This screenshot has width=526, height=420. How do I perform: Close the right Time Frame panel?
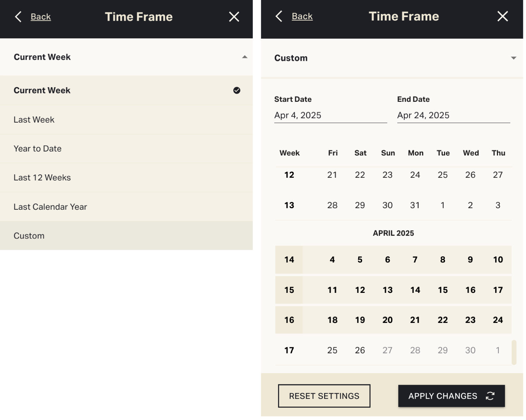(x=502, y=16)
